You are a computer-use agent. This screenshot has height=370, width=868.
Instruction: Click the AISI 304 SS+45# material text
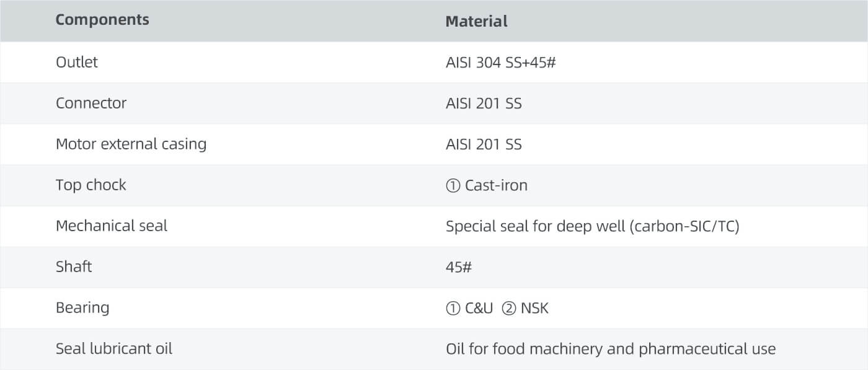pos(500,63)
